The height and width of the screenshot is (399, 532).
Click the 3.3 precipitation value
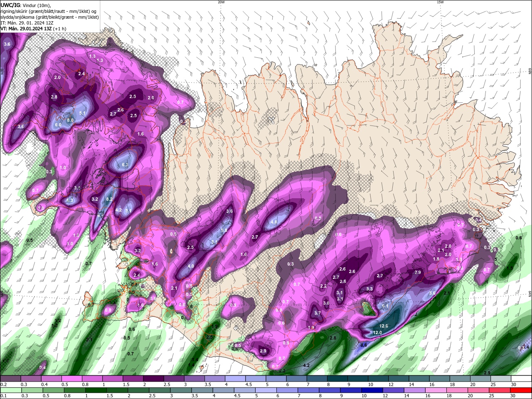coord(369,289)
